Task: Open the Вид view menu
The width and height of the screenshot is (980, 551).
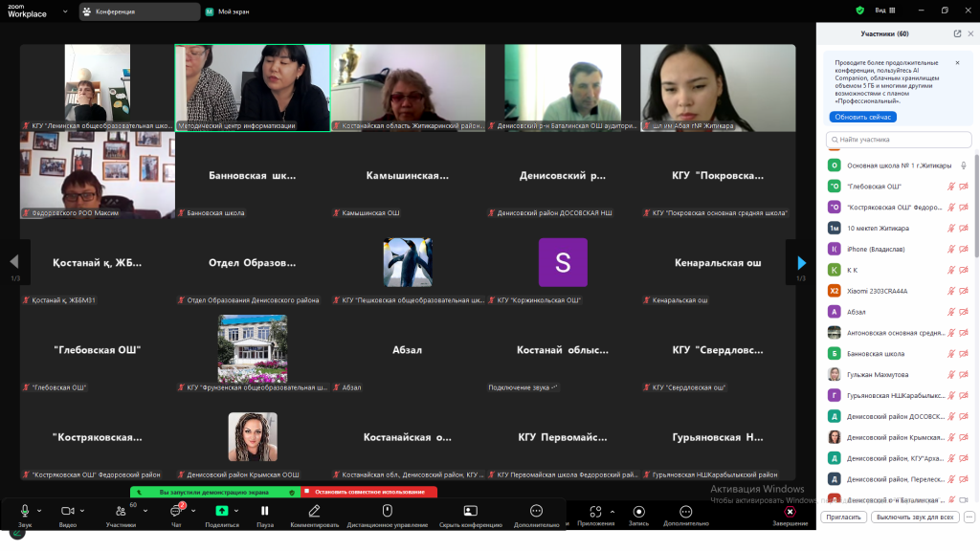Action: click(885, 10)
